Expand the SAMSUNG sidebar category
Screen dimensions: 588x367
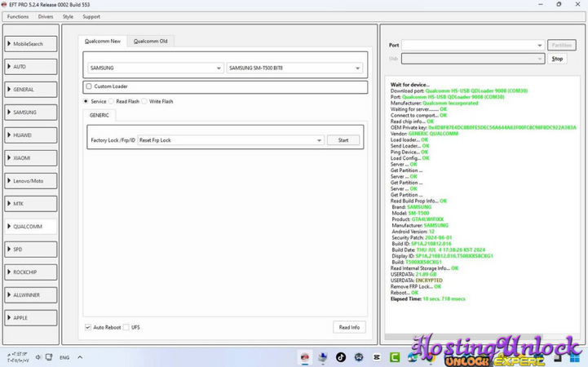31,113
